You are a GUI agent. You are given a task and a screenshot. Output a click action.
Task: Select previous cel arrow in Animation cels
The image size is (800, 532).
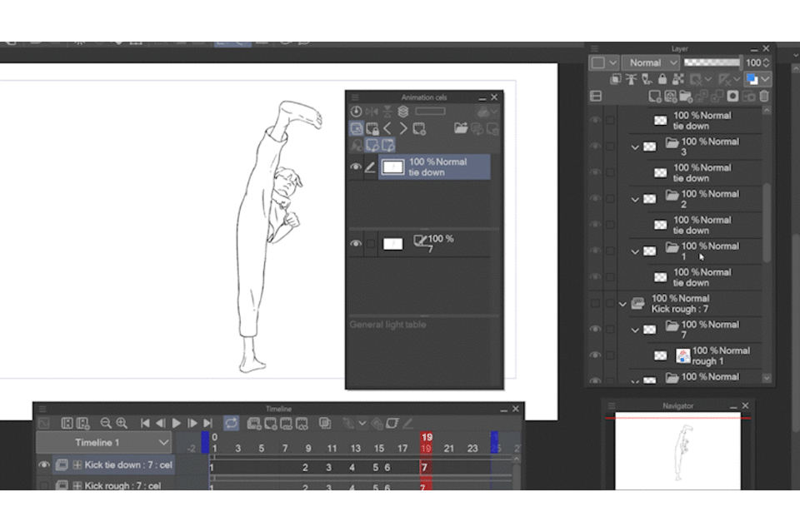pos(387,128)
